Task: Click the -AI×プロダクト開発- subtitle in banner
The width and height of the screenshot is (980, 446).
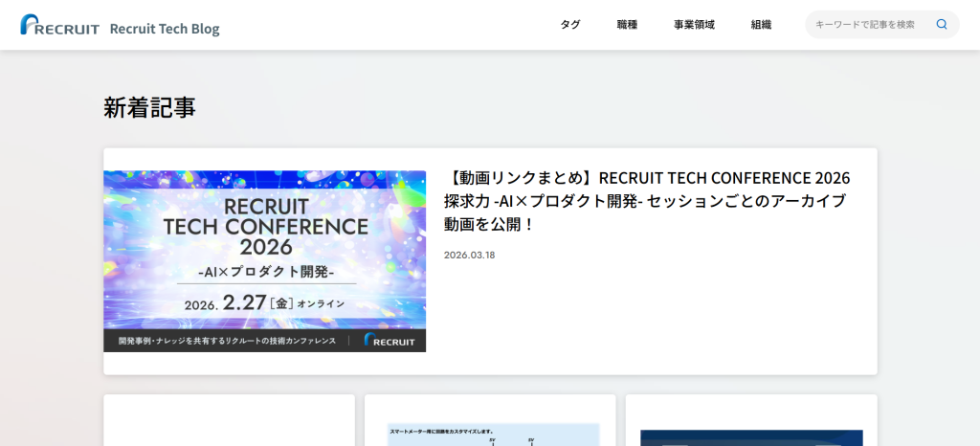Action: 265,272
